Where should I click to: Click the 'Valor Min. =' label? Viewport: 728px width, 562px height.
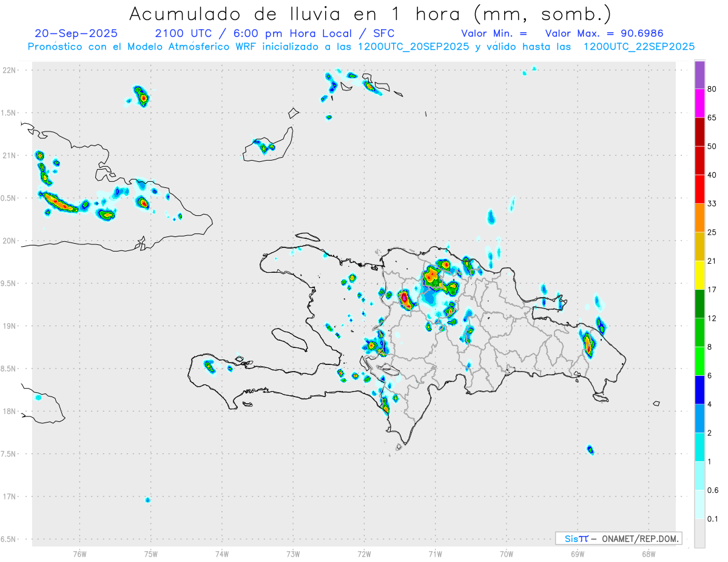tap(494, 33)
